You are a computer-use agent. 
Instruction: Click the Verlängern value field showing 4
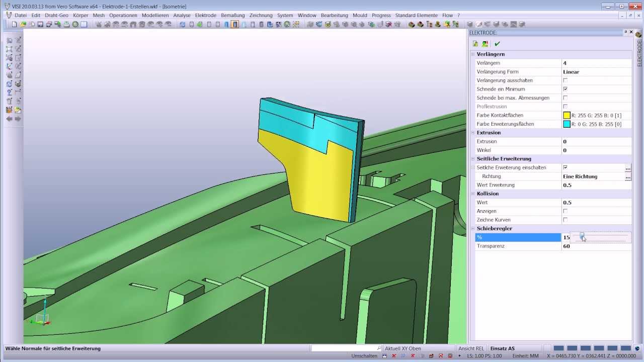point(596,63)
